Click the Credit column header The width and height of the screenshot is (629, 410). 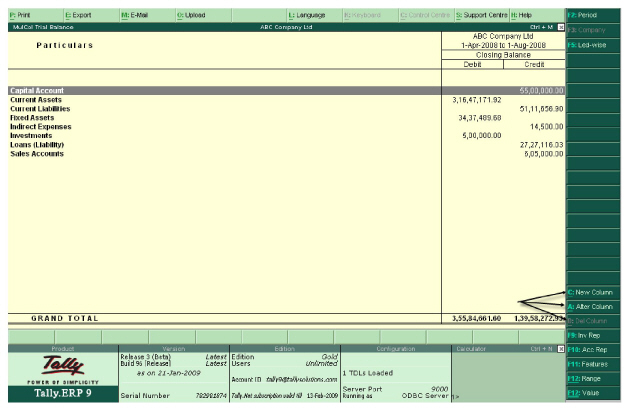tap(534, 65)
